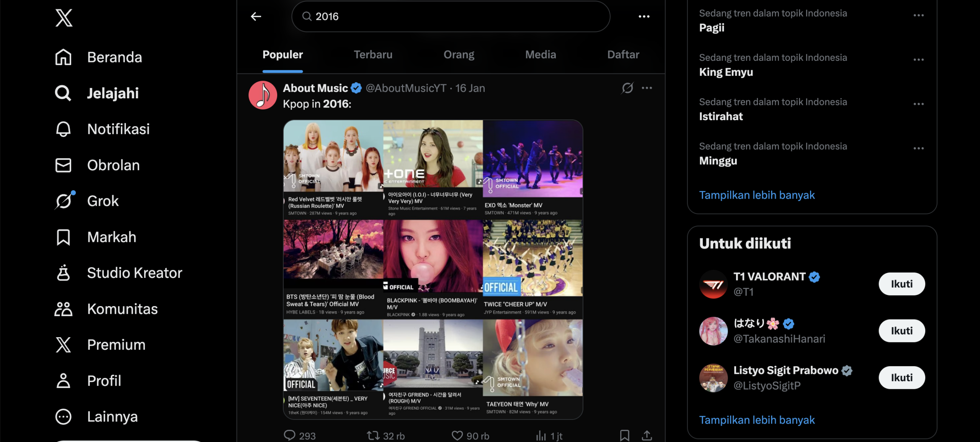
Task: Open the Listyo Sigit Prabowo account name
Action: tap(786, 370)
